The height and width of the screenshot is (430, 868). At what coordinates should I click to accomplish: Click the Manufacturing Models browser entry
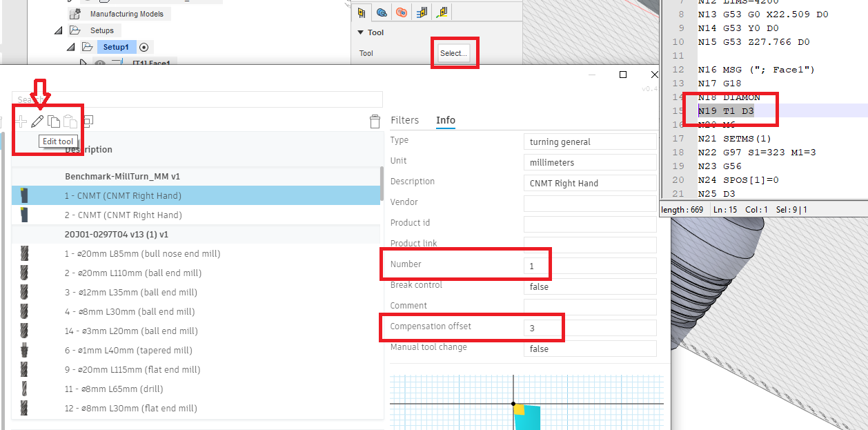pyautogui.click(x=126, y=13)
